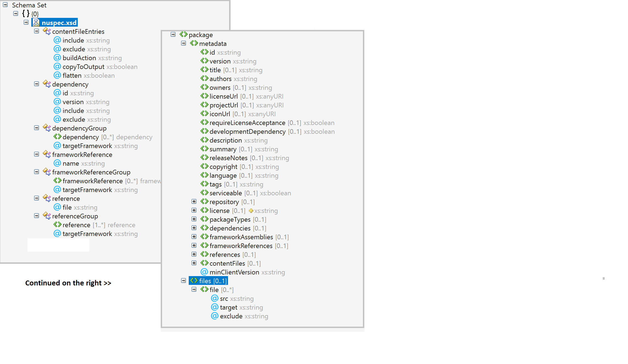Expand the repository element node
The height and width of the screenshot is (364, 628).
[194, 201]
